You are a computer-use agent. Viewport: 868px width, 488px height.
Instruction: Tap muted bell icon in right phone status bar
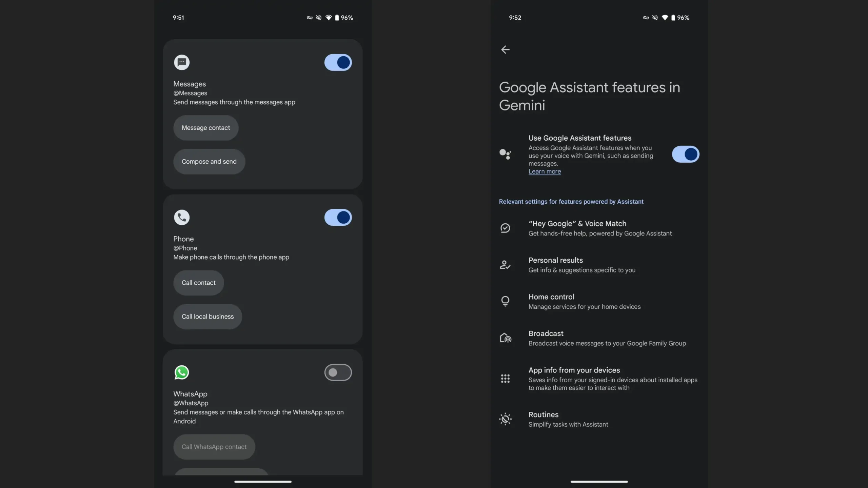tap(655, 18)
